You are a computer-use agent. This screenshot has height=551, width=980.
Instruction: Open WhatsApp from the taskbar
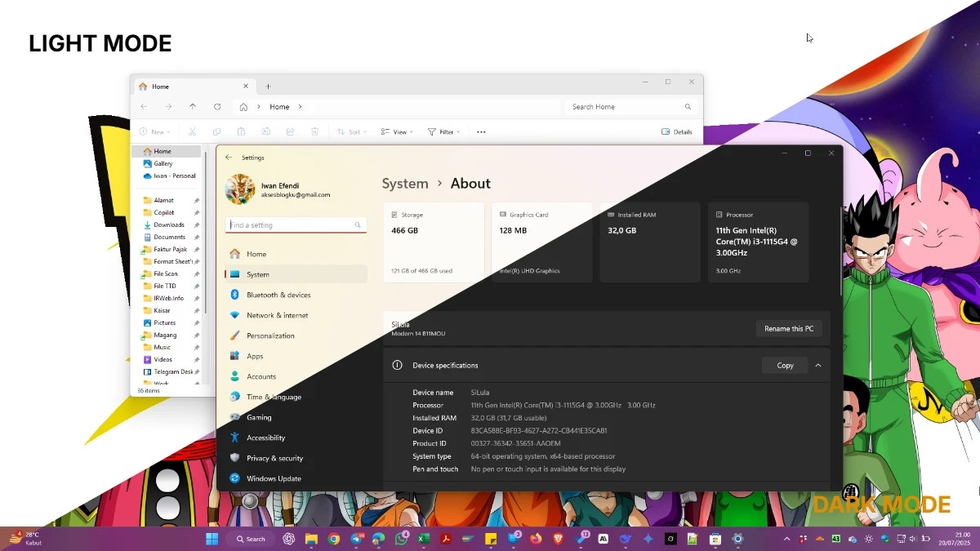[x=402, y=539]
